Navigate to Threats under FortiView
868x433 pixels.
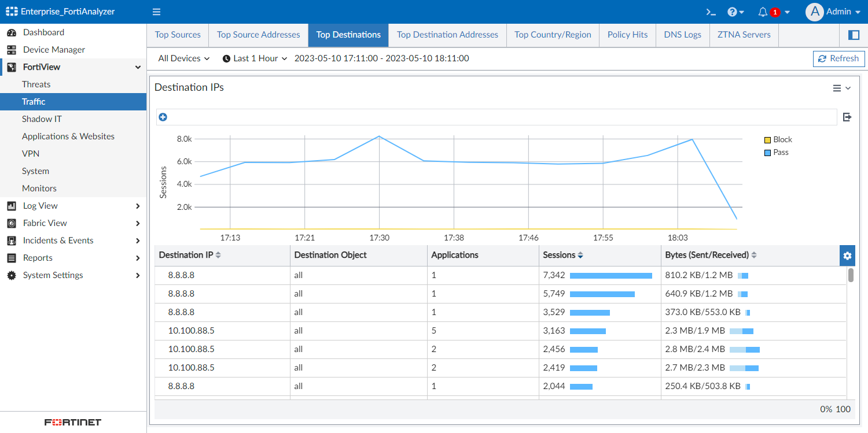tap(38, 84)
